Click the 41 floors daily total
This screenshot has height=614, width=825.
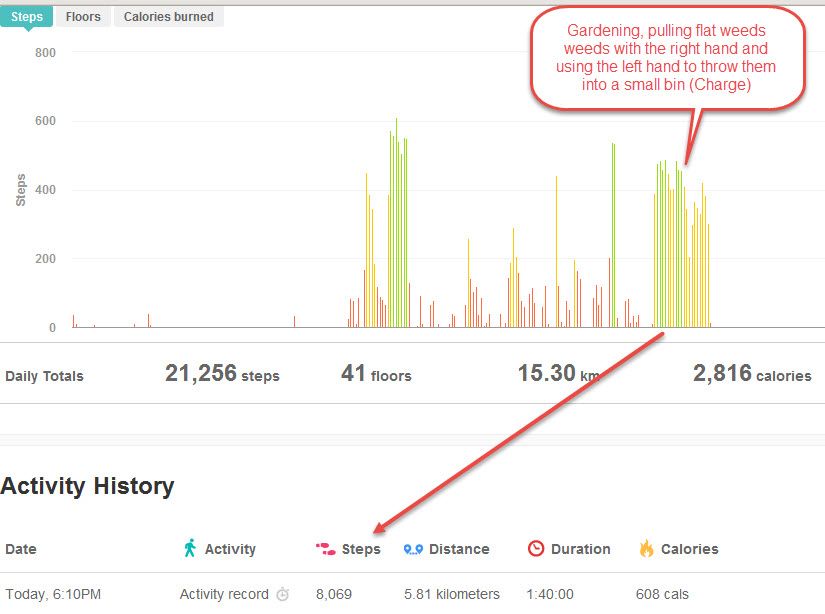tap(376, 374)
